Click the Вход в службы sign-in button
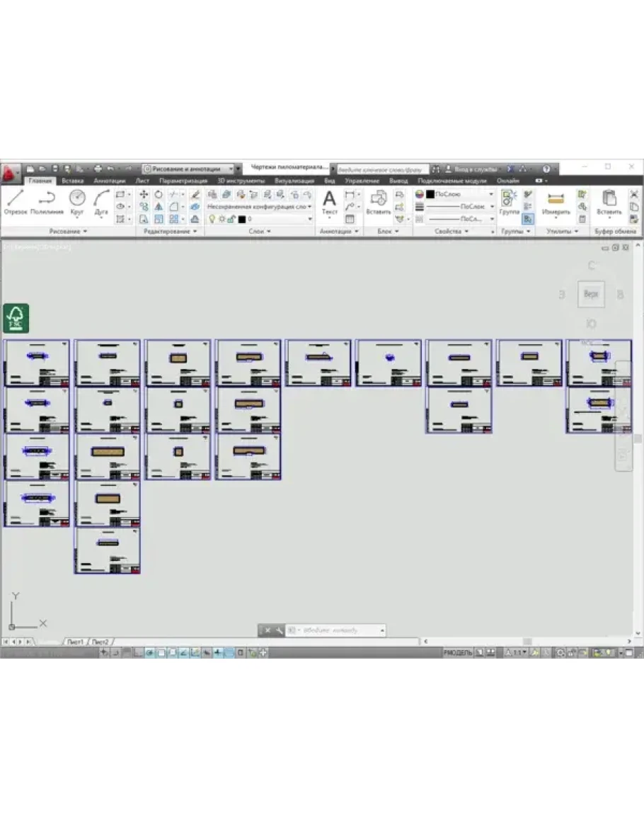Image resolution: width=644 pixels, height=818 pixels. pyautogui.click(x=472, y=170)
